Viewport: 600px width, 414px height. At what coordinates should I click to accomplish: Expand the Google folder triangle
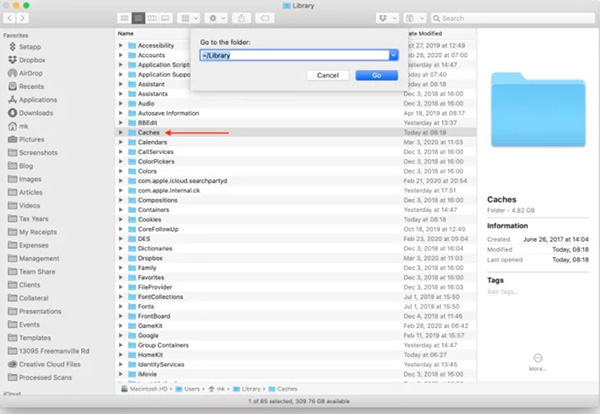click(121, 336)
